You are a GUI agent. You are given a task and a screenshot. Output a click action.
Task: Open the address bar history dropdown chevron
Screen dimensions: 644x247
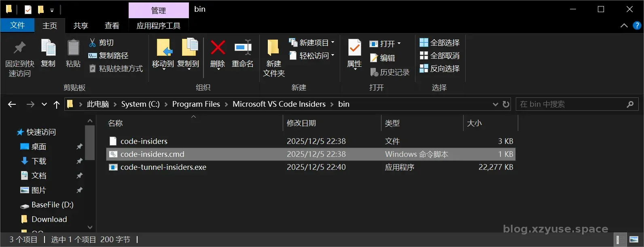point(495,104)
